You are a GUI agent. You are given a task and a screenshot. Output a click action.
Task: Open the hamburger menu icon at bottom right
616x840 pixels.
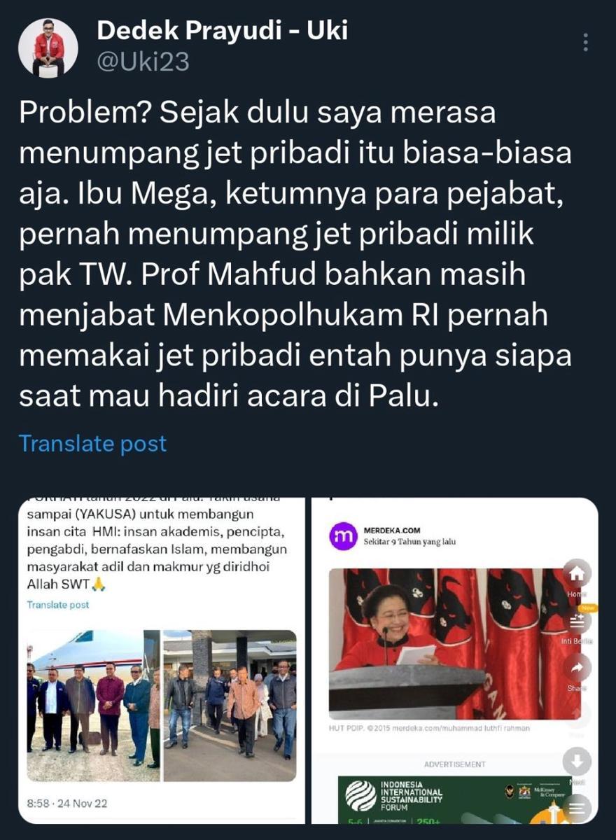tap(577, 808)
